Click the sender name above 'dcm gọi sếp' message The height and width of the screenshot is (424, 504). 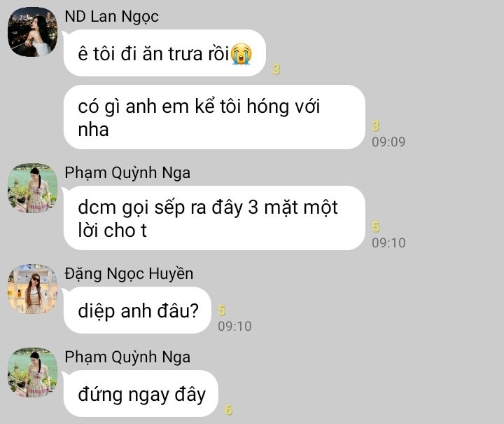pyautogui.click(x=127, y=172)
